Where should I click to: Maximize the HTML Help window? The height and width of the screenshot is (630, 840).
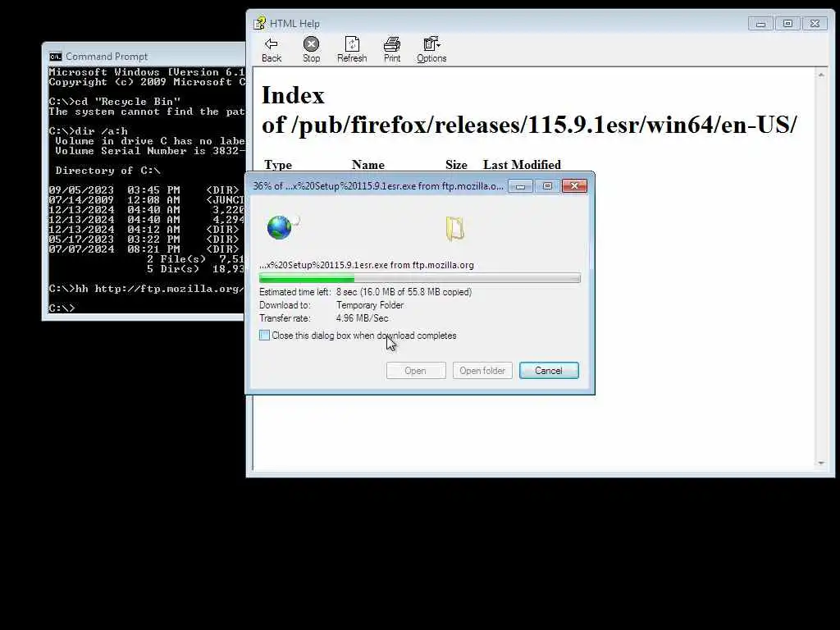click(x=787, y=24)
